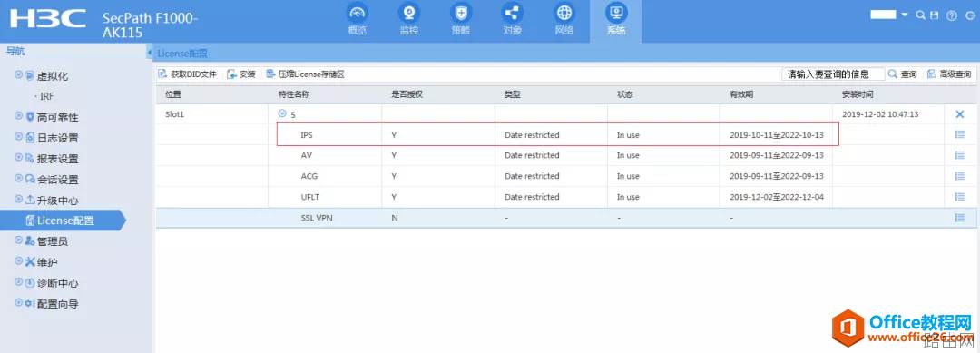980x353 pixels.
Task: Open the 网络 network tab
Action: pos(564,20)
